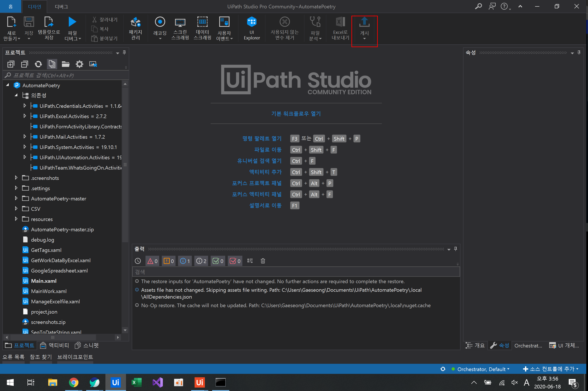Image resolution: width=588 pixels, height=391 pixels.
Task: Open the 오류 목록 tab
Action: [13, 357]
